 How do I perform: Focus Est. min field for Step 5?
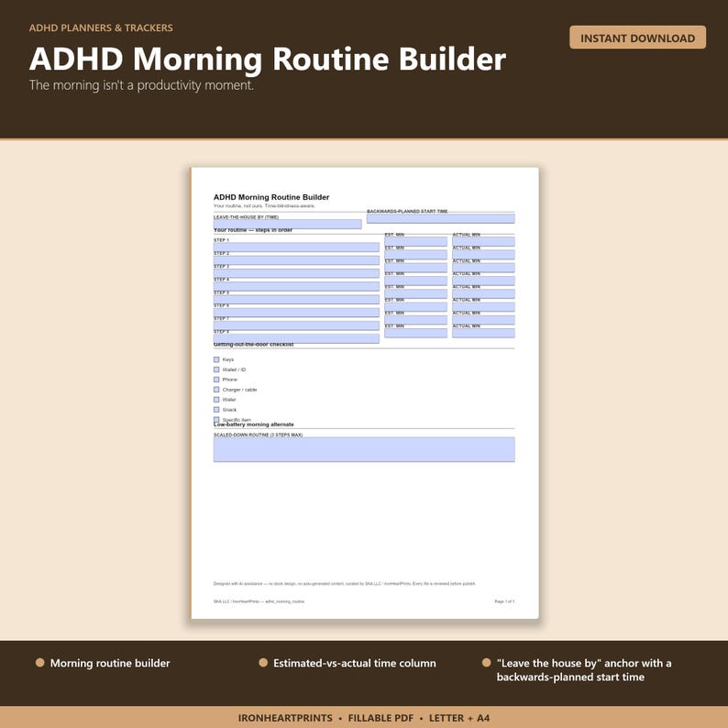click(415, 294)
